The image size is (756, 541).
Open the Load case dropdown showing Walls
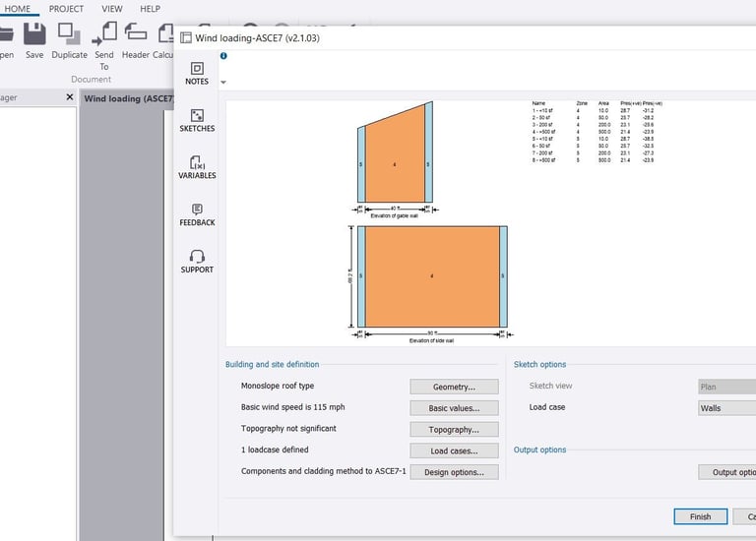tap(726, 408)
